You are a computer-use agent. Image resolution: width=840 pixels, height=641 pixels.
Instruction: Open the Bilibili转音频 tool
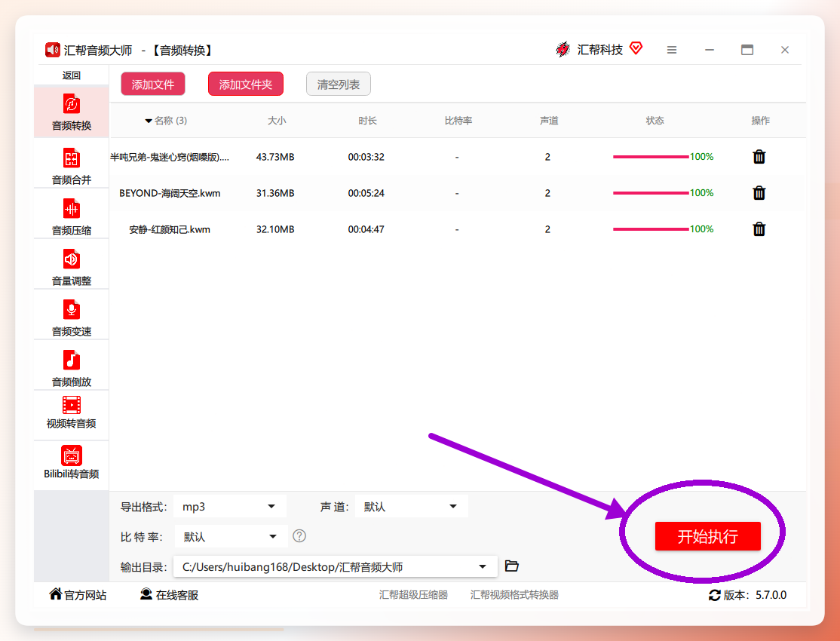point(71,462)
